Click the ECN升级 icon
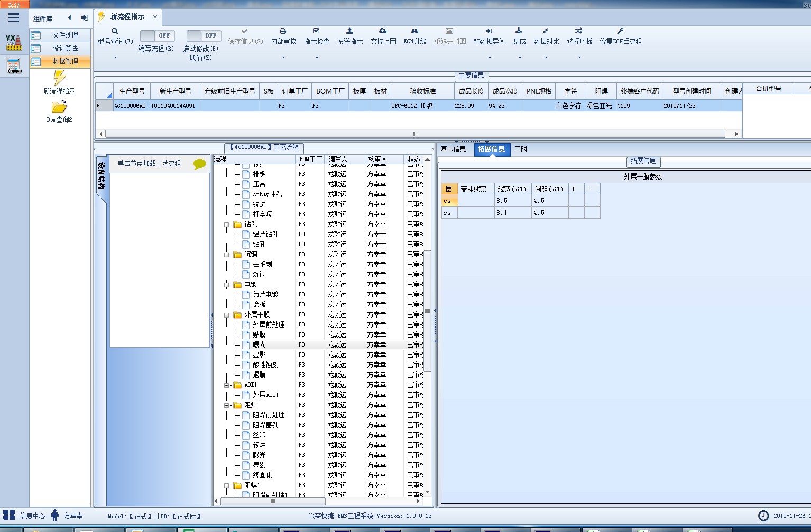The width and height of the screenshot is (811, 532). pyautogui.click(x=414, y=31)
